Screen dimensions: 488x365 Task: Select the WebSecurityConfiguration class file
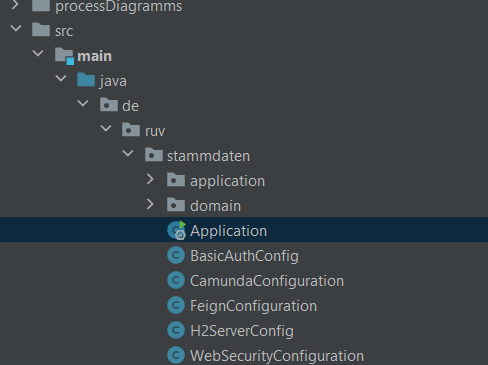[277, 356]
